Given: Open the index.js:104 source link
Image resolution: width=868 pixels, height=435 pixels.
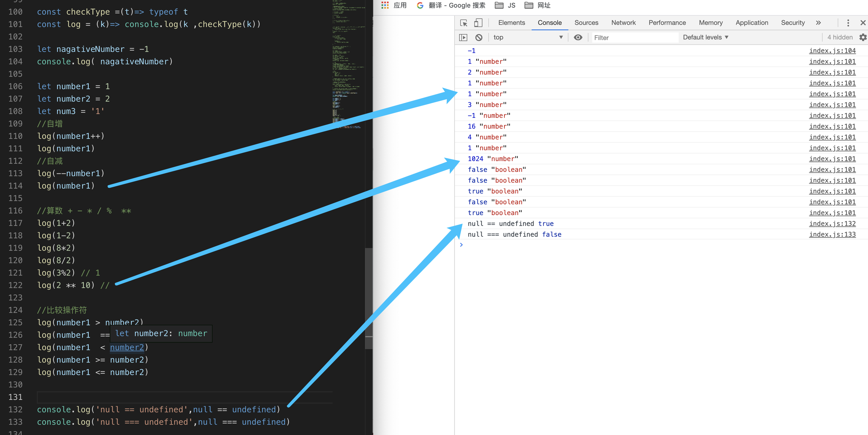Looking at the screenshot, I should click(x=832, y=50).
